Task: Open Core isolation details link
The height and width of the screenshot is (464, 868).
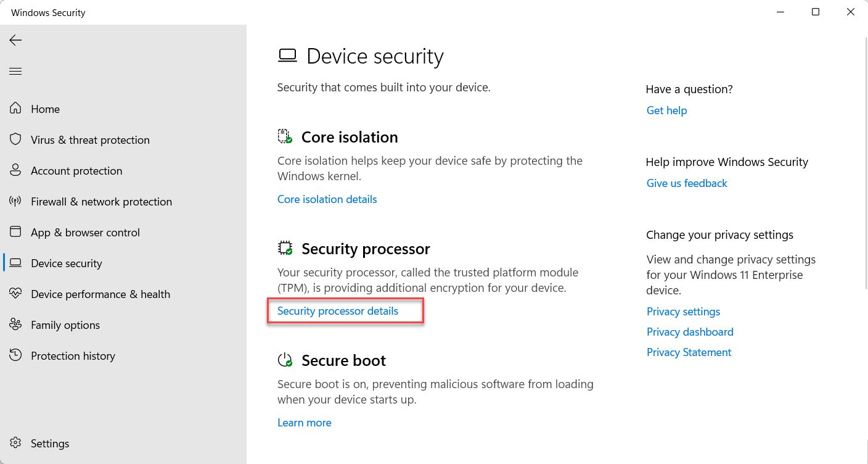Action: point(327,199)
